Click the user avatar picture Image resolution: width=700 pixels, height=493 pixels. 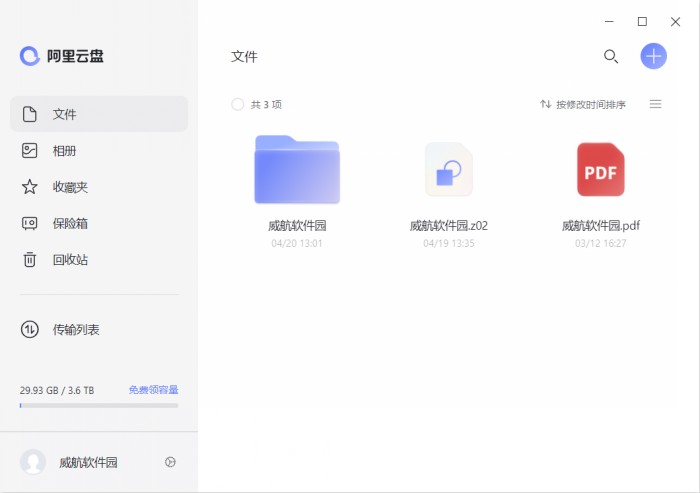(33, 462)
